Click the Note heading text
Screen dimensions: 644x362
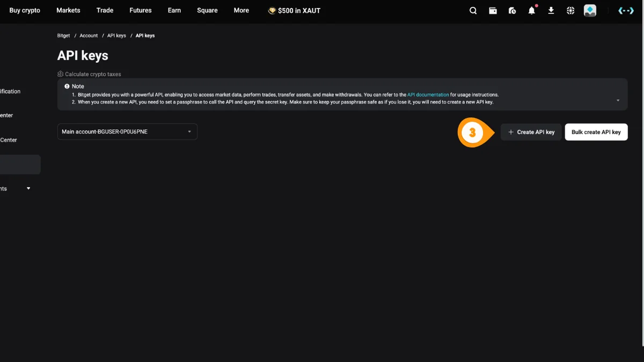(78, 86)
